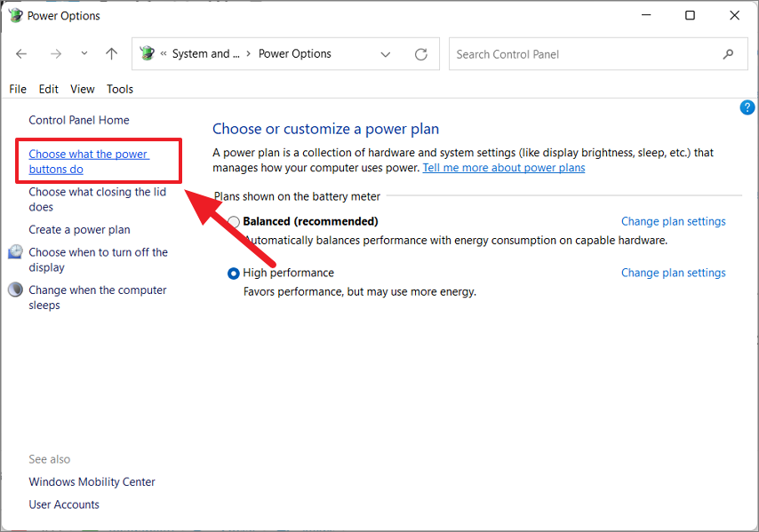Image resolution: width=759 pixels, height=532 pixels.
Task: Open the blue help question mark
Action: click(x=747, y=107)
